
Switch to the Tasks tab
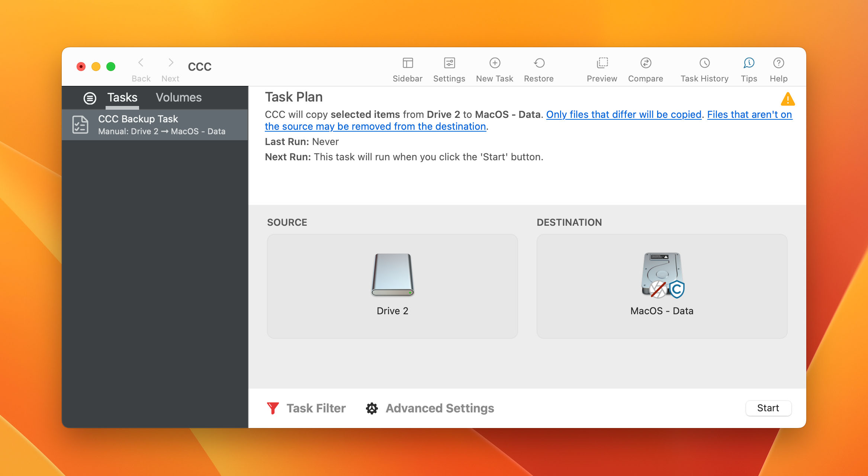122,97
